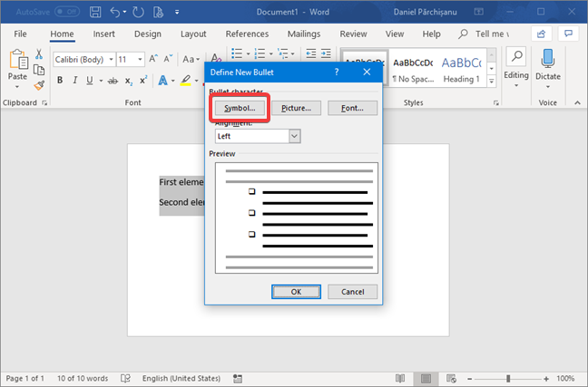Click the Text Effects blue A icon
588x387 pixels.
162,80
